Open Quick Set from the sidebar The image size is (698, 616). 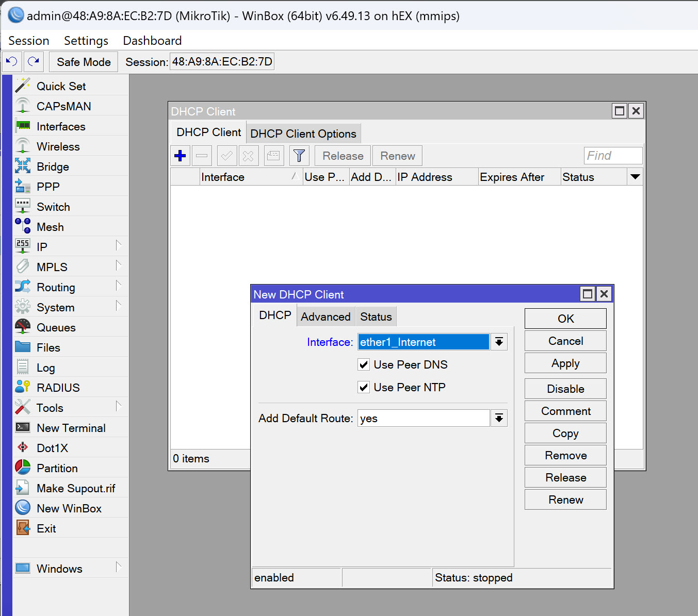(x=60, y=86)
